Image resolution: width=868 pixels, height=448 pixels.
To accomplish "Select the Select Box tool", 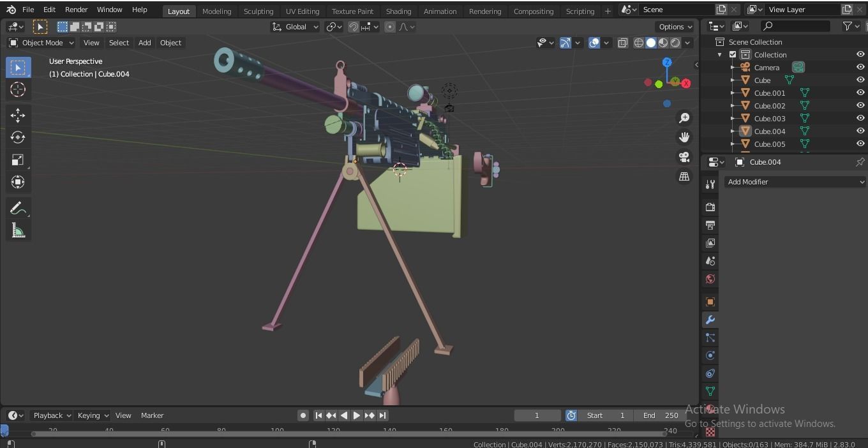I will point(18,68).
